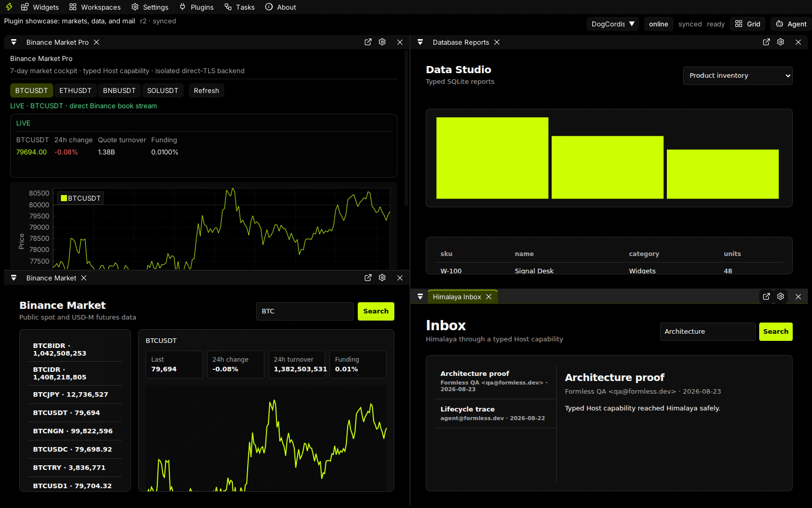Open the Plugins menu

click(x=196, y=7)
